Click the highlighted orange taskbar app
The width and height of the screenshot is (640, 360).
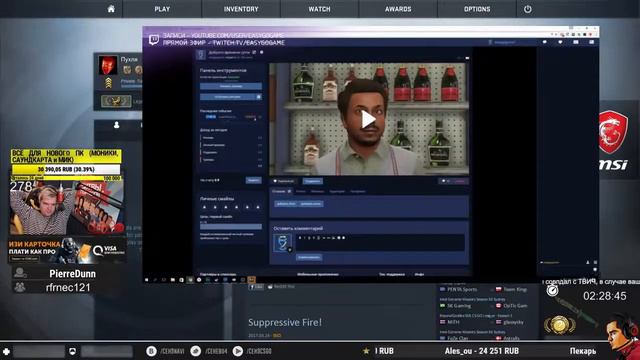click(251, 280)
